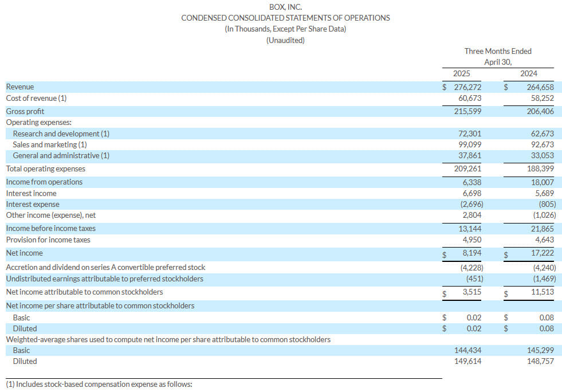Click the 'Three Months Ended' column header
This screenshot has height=392, width=562.
[498, 51]
